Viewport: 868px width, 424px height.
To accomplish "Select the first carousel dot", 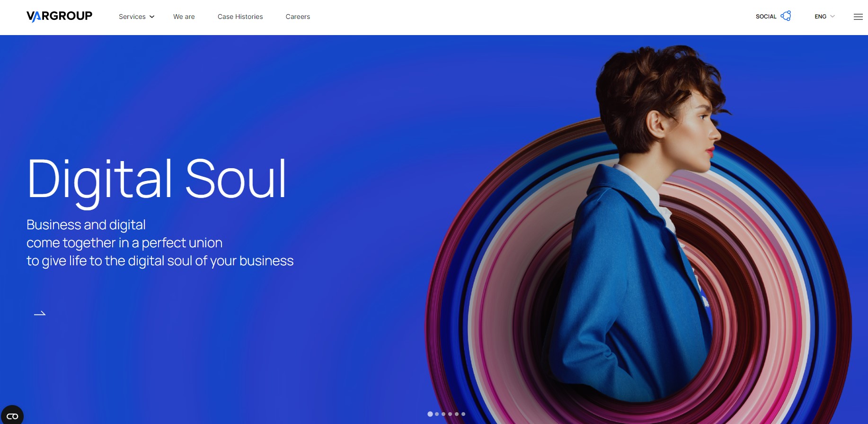I will pos(430,414).
